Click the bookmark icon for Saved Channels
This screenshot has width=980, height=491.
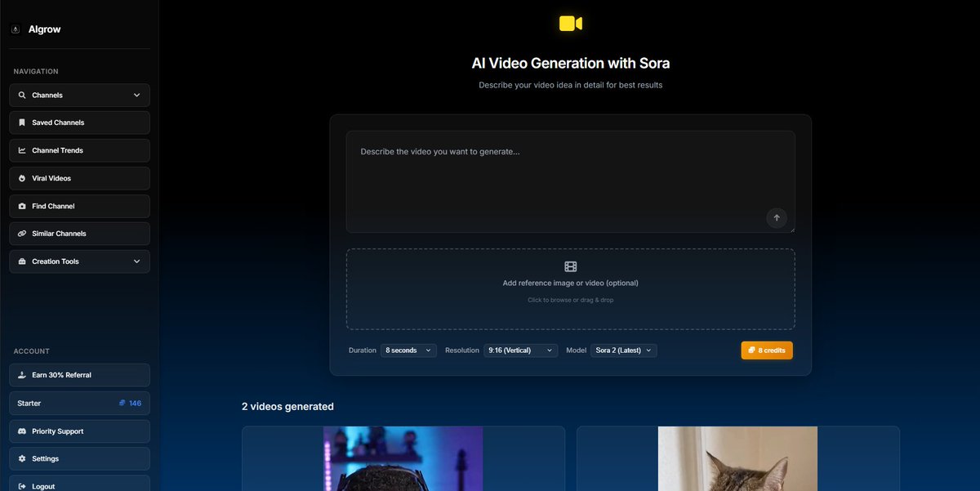click(22, 123)
